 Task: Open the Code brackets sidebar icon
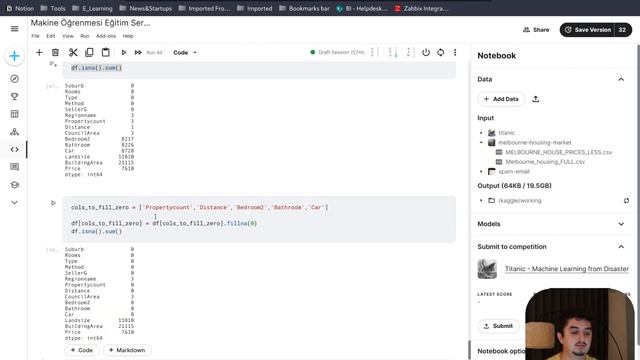point(14,149)
